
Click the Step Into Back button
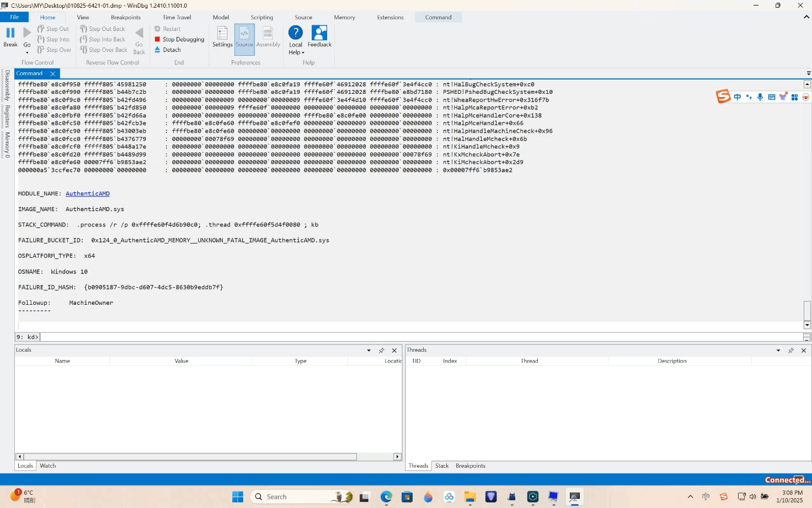(x=103, y=39)
